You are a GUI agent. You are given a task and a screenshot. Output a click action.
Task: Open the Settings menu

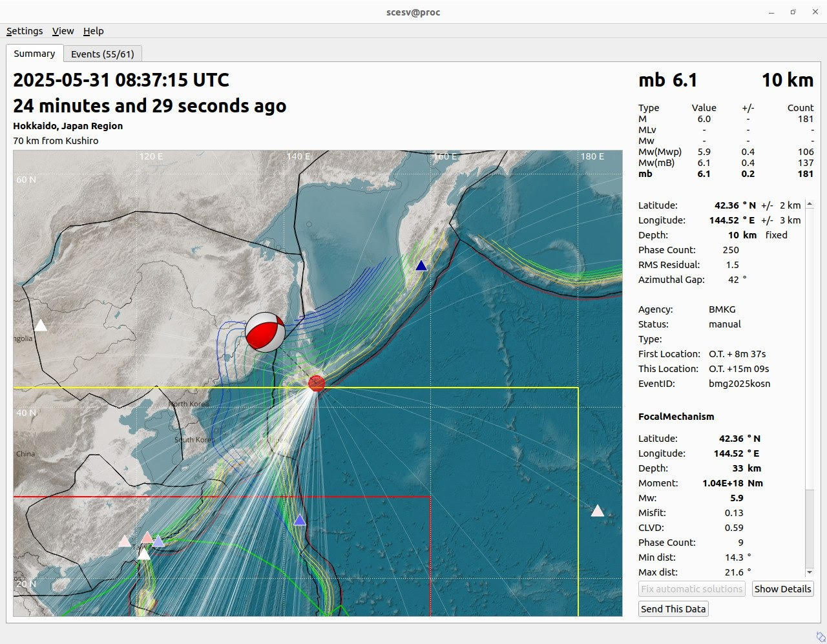coord(25,31)
